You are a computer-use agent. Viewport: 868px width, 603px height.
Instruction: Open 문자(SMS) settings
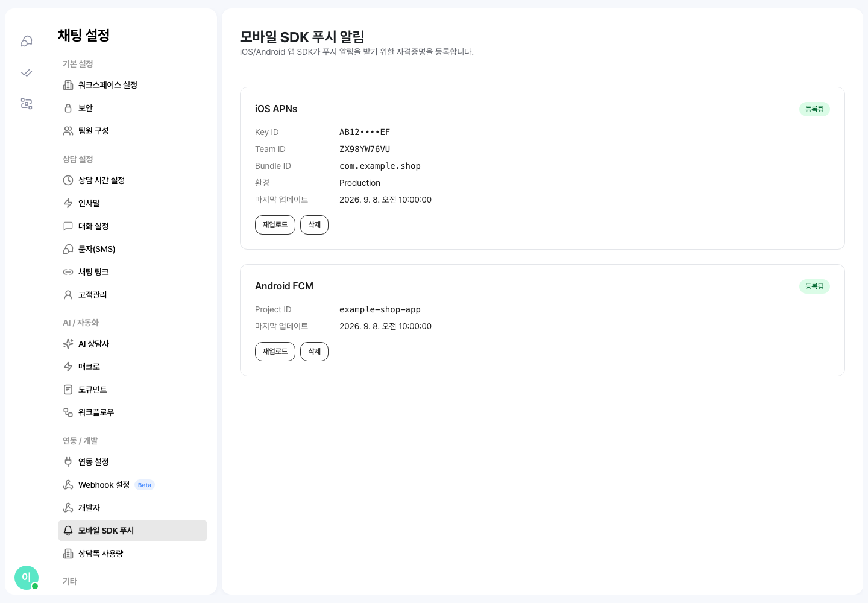tap(133, 249)
